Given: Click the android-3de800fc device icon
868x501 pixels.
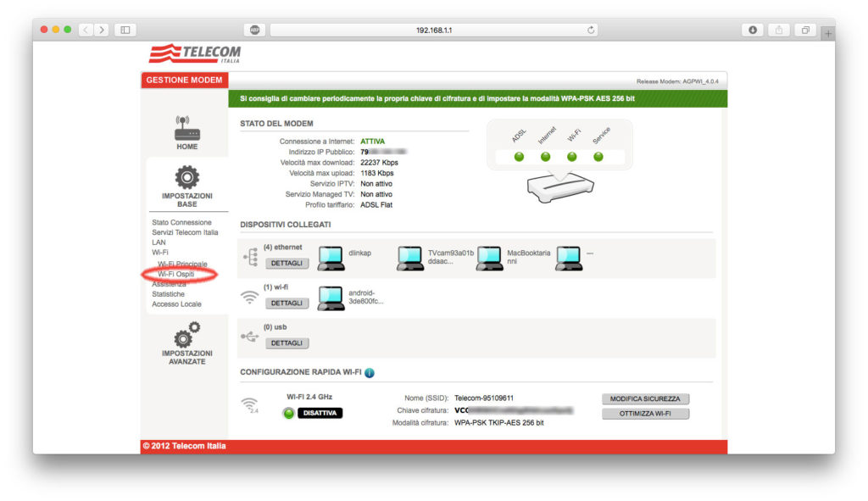Looking at the screenshot, I should tap(331, 298).
